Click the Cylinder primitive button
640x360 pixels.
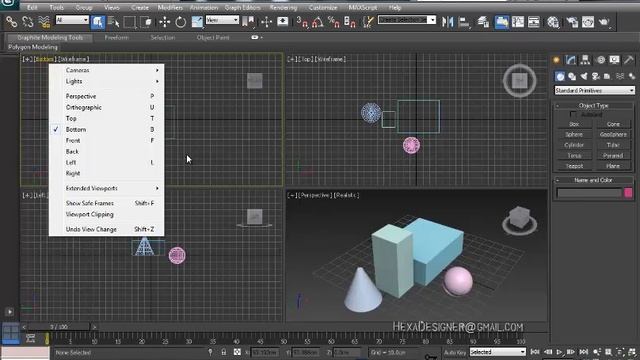(x=574, y=145)
